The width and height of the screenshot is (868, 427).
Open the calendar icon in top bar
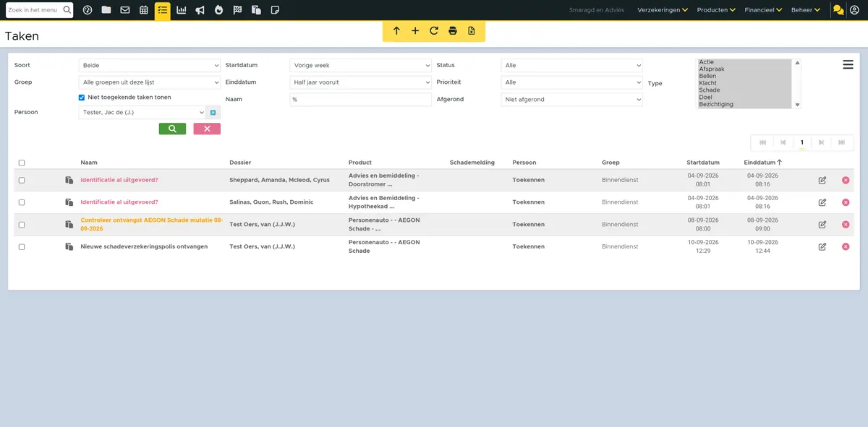point(144,10)
